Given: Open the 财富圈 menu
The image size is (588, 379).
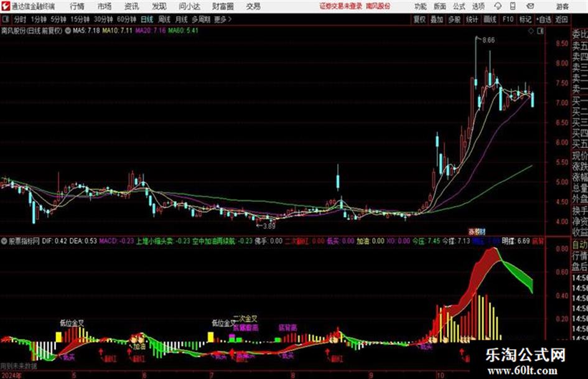Looking at the screenshot, I should [x=223, y=6].
